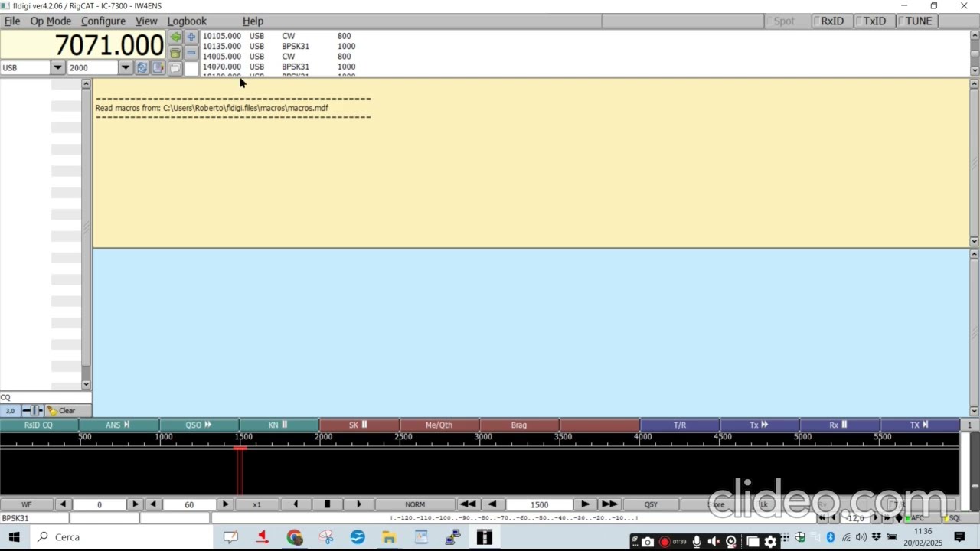Open the Help menu
The image size is (980, 551).
[x=253, y=21]
